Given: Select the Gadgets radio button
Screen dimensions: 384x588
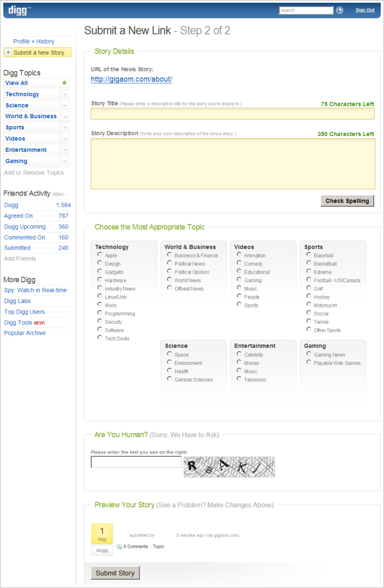Looking at the screenshot, I should (x=100, y=271).
